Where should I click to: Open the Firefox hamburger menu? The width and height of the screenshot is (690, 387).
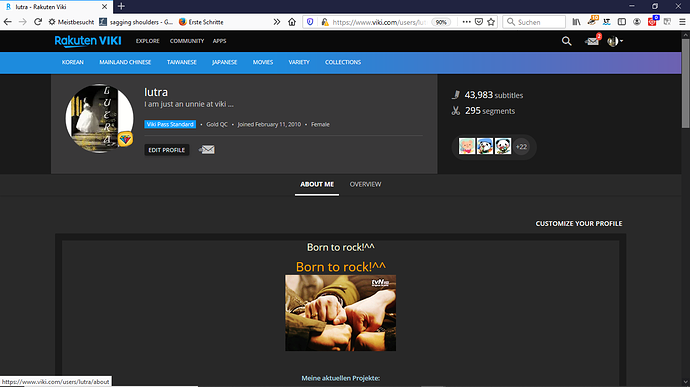682,22
